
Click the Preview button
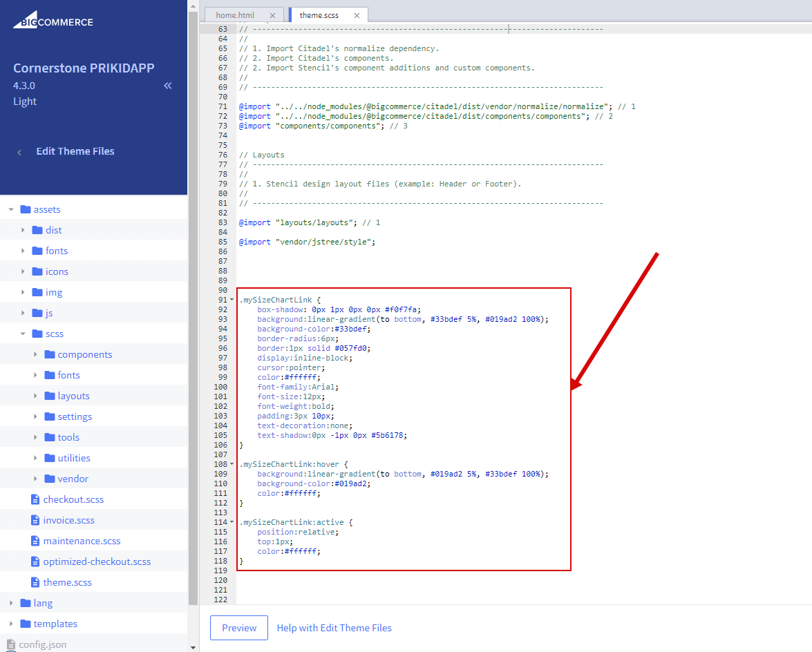coord(238,628)
